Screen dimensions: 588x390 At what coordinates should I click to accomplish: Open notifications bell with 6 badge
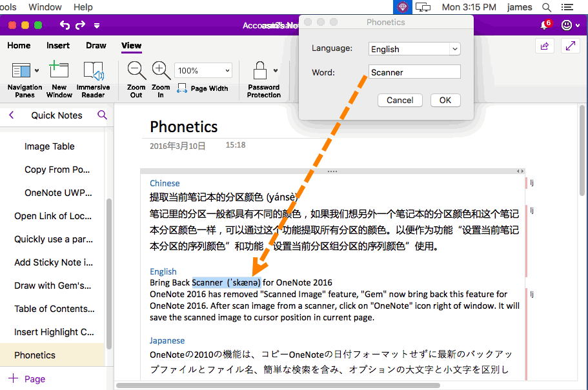545,25
